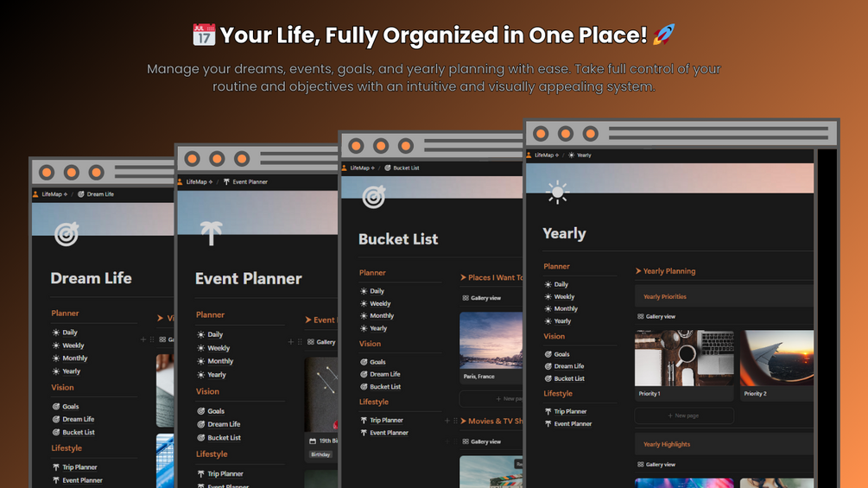Click Goals target icon in Dream Life window
The image size is (868, 488).
coord(56,406)
